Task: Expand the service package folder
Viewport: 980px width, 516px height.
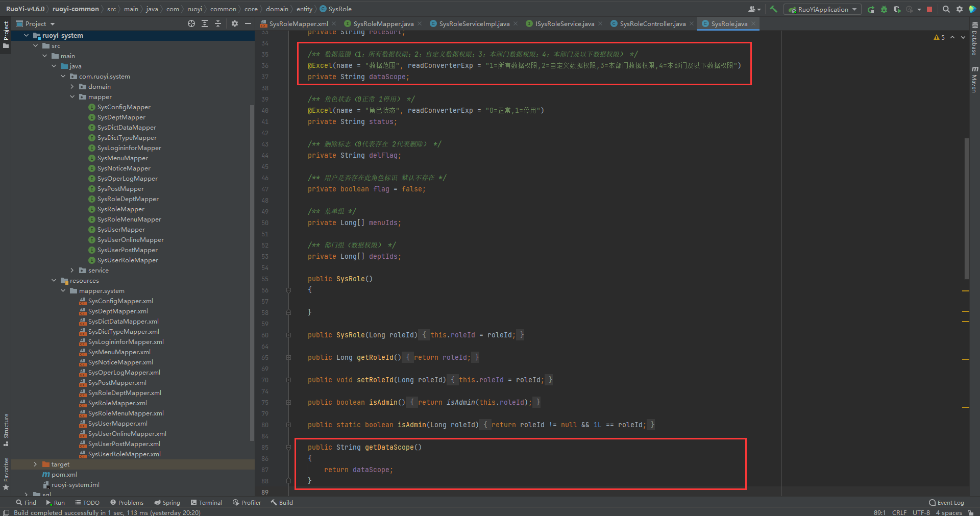Action: click(x=72, y=271)
